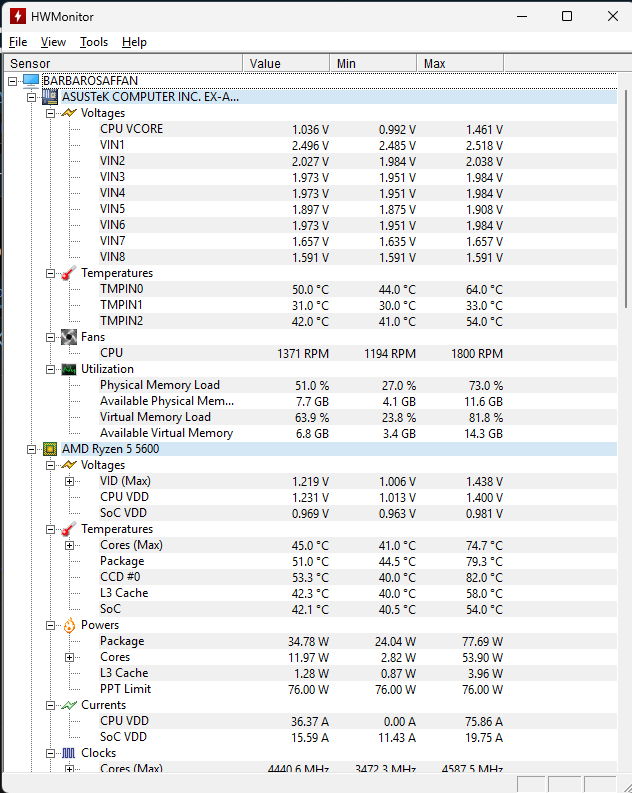The image size is (632, 793).
Task: Expand the VID (Max) entry
Action: click(70, 481)
